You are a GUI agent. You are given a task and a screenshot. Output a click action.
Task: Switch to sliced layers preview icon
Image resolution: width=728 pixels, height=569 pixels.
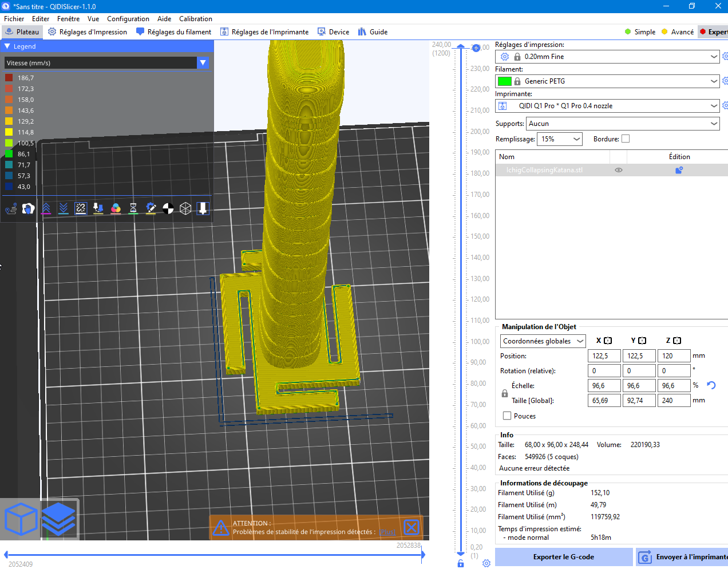coord(59,519)
